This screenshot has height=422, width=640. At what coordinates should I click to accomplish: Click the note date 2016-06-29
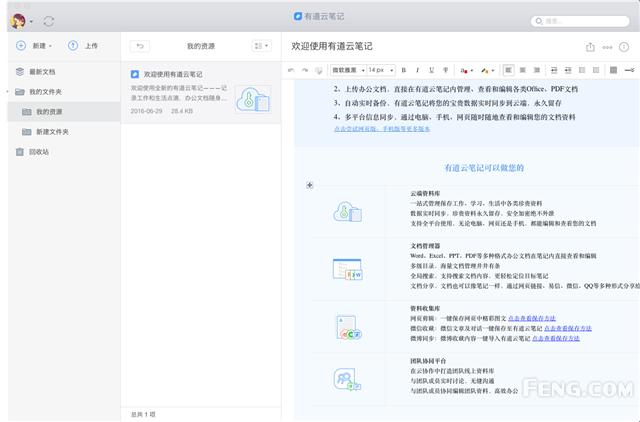tap(147, 111)
